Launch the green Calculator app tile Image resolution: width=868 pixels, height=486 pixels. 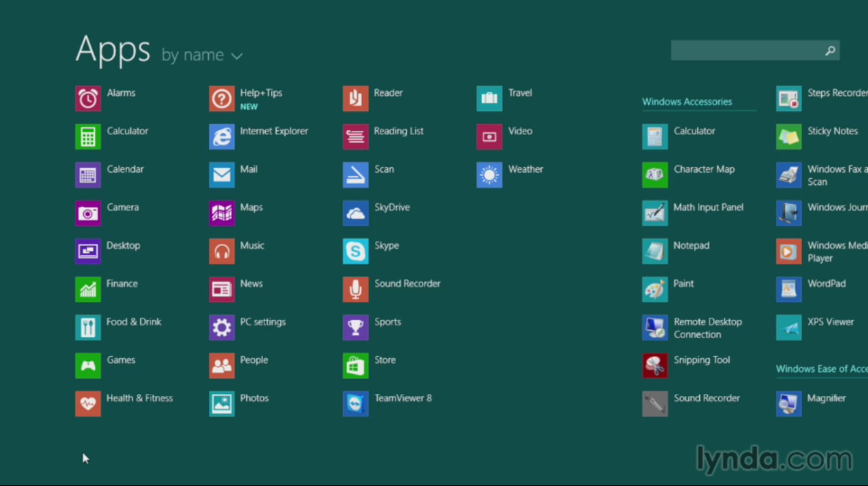point(88,137)
